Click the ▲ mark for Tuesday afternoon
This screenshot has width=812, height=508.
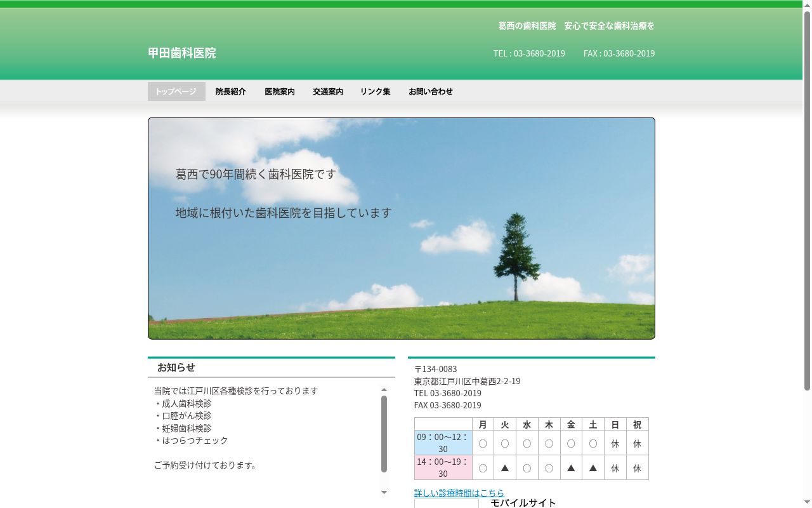click(505, 468)
